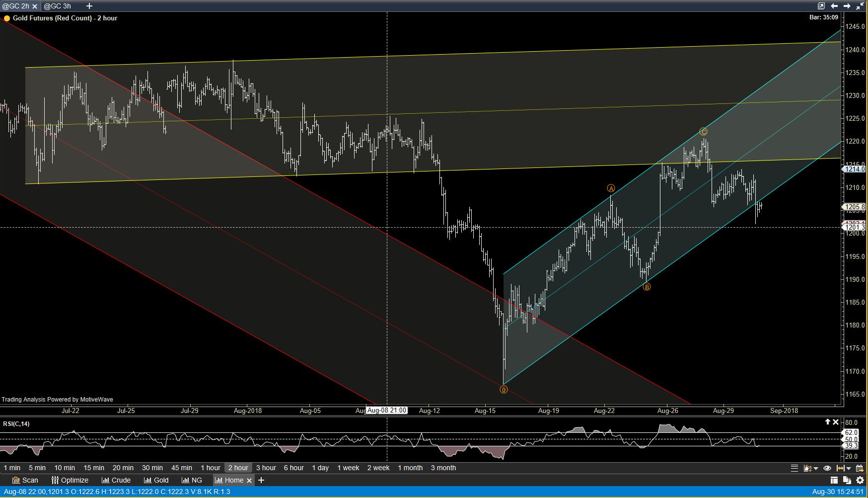Add a new chart tab with the top plus icon
Image resolution: width=868 pixels, height=498 pixels.
tap(89, 6)
